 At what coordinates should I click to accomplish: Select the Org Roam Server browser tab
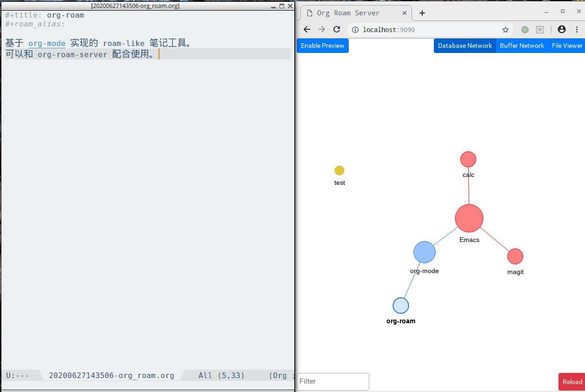click(356, 13)
